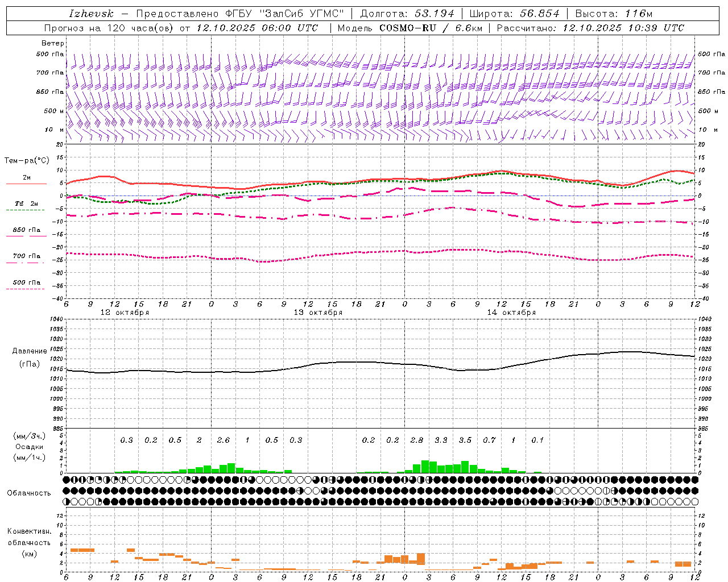This screenshot has height=582, width=728.
Task: Click the 'Модель COSMO-RU / 6.6км' text
Action: [410, 28]
